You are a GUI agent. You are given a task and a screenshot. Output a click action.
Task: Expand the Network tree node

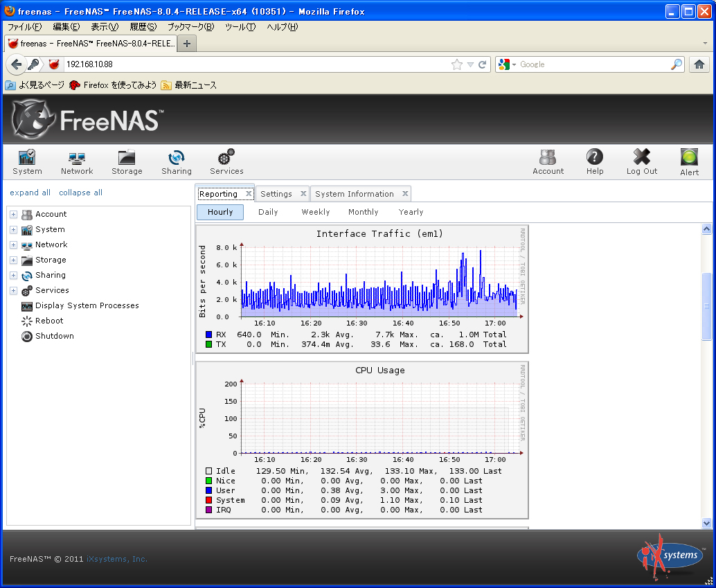[13, 245]
